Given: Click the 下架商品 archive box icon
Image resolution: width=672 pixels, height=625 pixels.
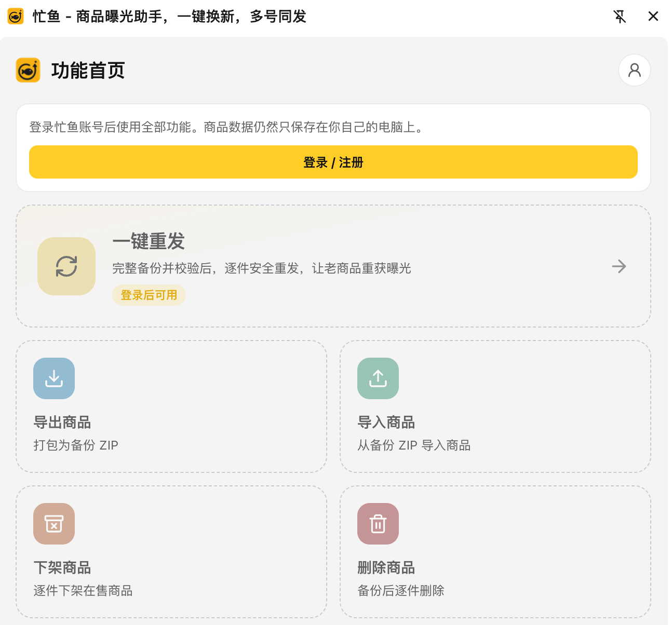Looking at the screenshot, I should tap(54, 524).
